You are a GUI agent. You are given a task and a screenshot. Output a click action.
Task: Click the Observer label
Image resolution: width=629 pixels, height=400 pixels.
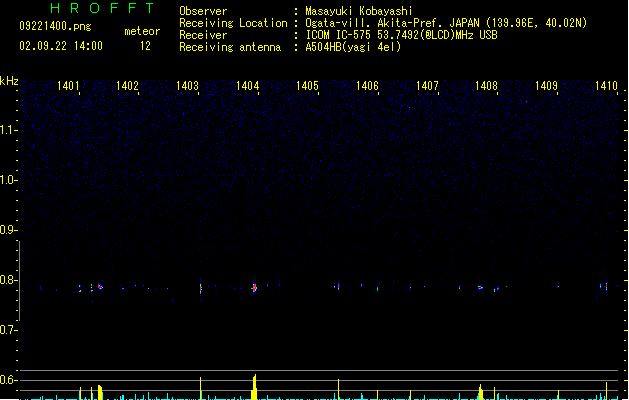(203, 11)
